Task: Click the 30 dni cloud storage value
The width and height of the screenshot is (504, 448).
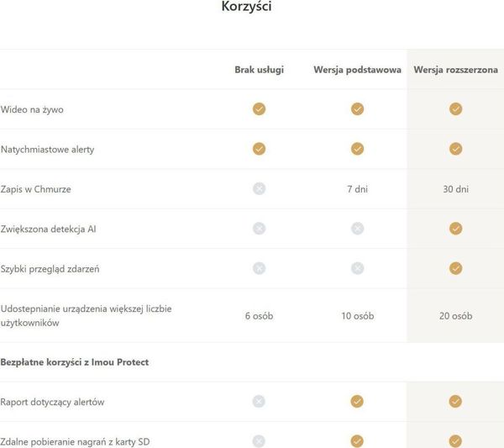Action: pos(456,189)
